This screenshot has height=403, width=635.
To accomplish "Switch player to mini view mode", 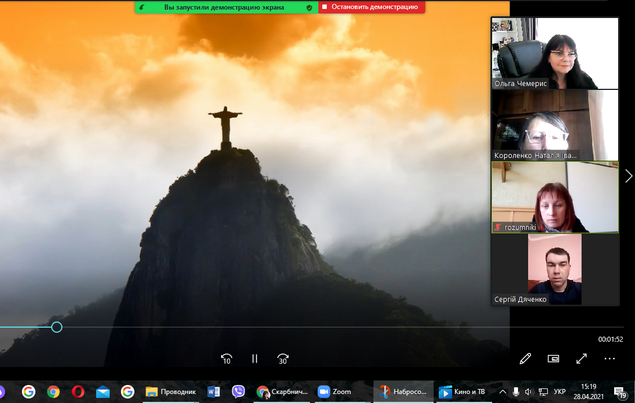I will coord(553,358).
